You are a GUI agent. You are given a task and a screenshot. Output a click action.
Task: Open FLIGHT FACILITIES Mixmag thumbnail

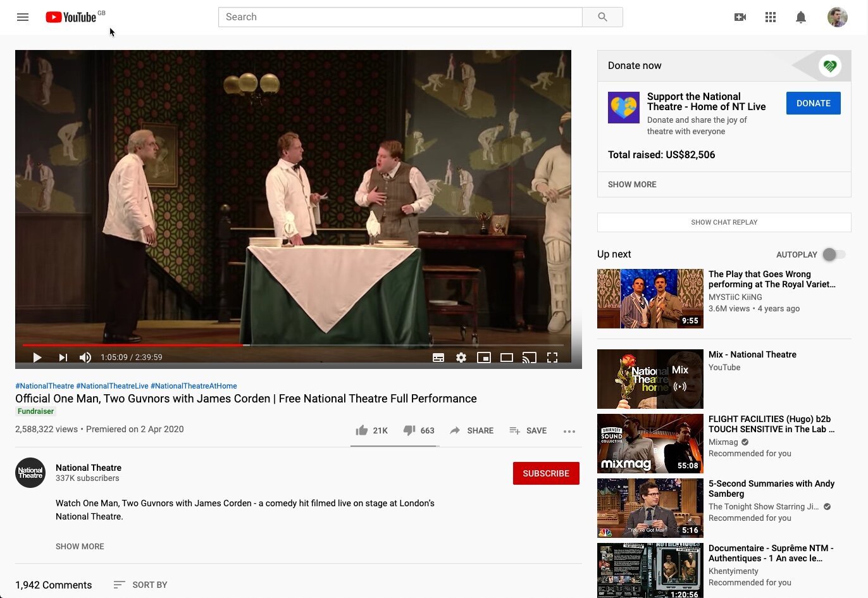click(x=650, y=444)
